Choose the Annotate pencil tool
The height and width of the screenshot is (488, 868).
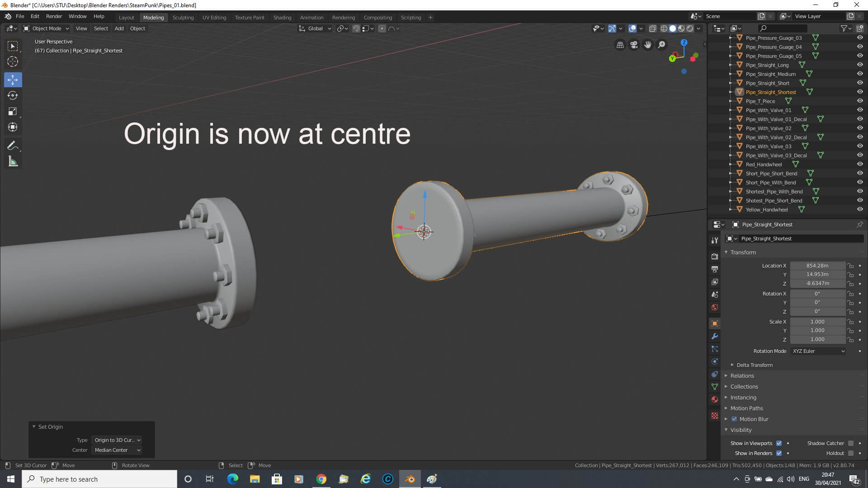13,145
